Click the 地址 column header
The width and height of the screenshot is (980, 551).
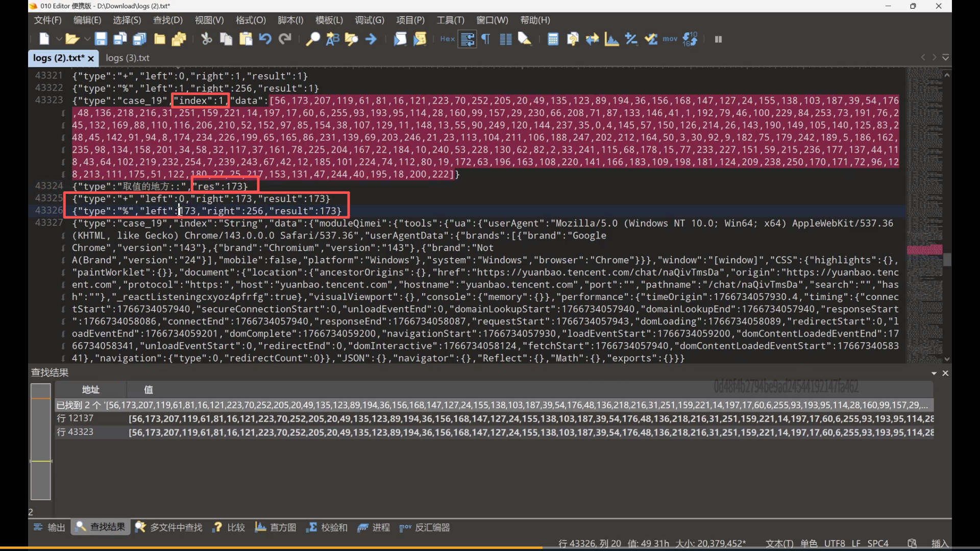pos(90,390)
